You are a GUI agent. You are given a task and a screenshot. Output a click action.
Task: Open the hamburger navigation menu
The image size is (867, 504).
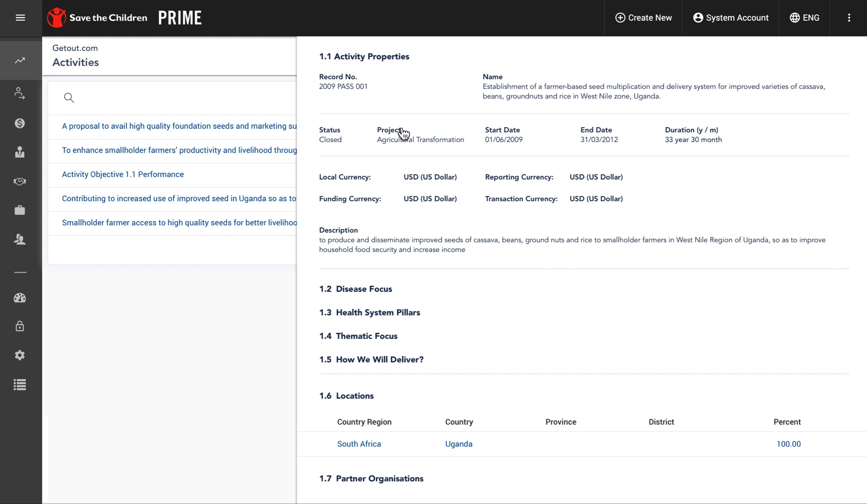[x=20, y=18]
